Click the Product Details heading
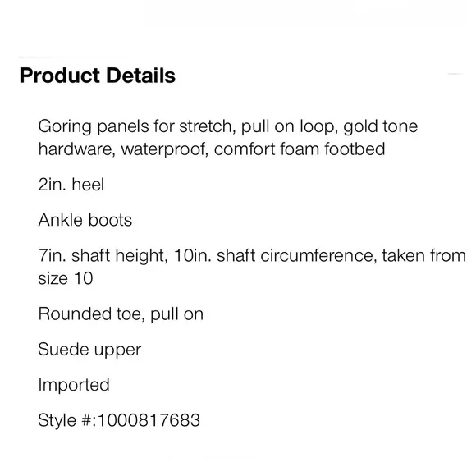 pyautogui.click(x=98, y=76)
